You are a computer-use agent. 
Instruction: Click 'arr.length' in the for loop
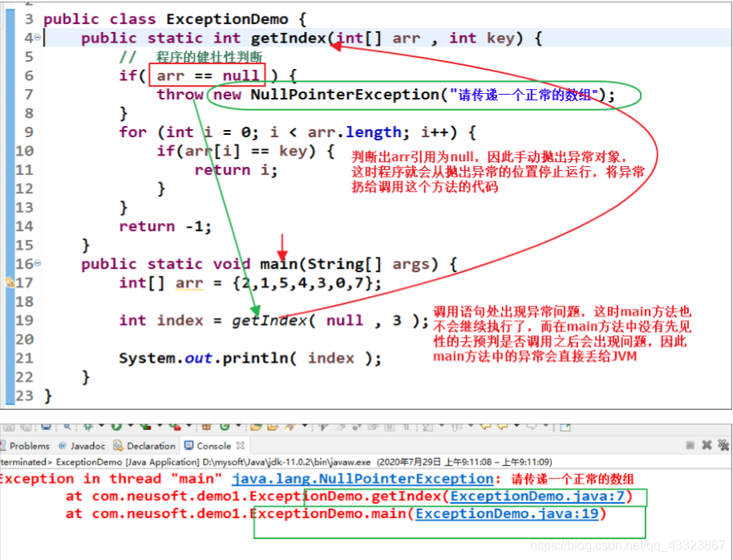point(354,132)
